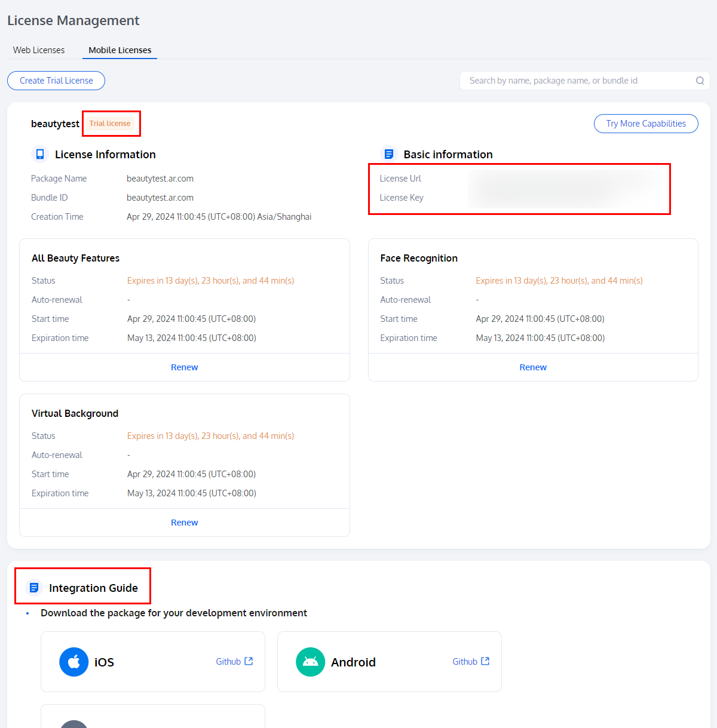Click All Beauty Features expiry status text

coord(211,281)
